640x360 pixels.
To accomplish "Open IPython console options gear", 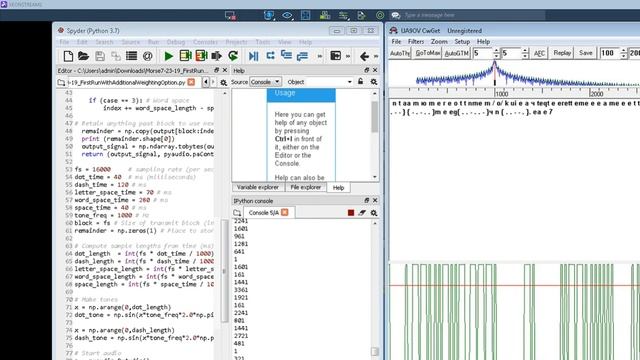I will 374,213.
